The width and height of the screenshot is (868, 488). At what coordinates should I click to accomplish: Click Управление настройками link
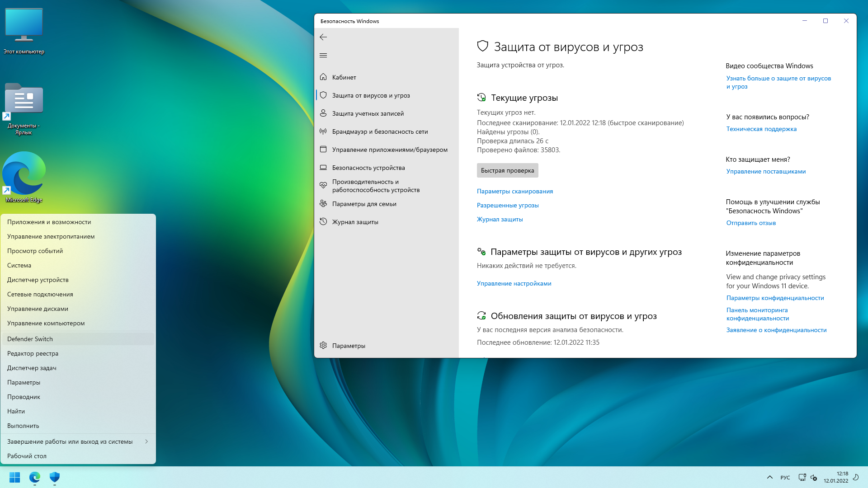tap(514, 283)
